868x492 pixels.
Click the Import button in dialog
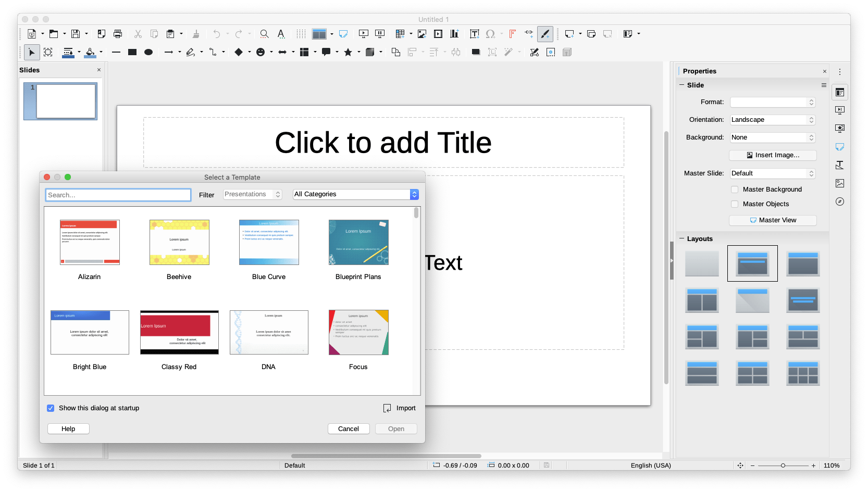[400, 408]
